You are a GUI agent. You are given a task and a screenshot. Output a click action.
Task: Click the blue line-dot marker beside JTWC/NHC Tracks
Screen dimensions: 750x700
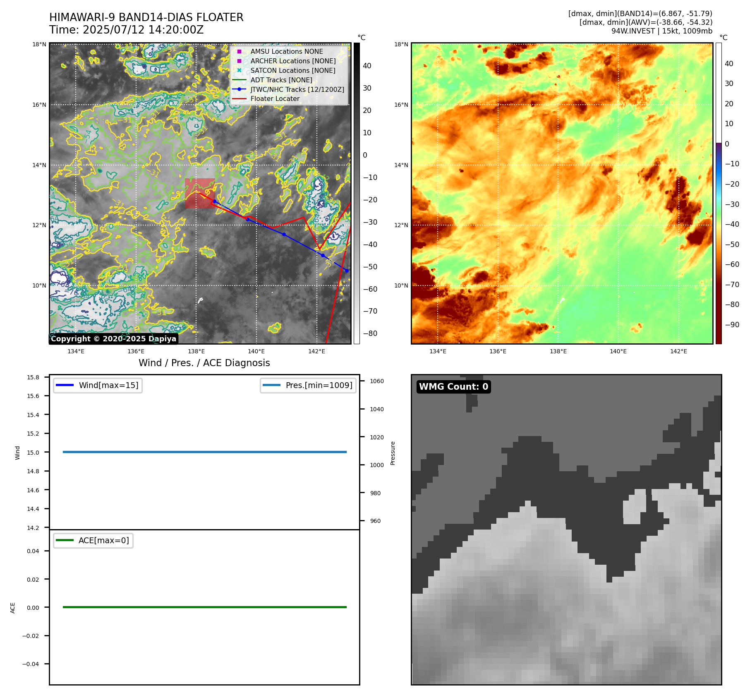(x=239, y=89)
